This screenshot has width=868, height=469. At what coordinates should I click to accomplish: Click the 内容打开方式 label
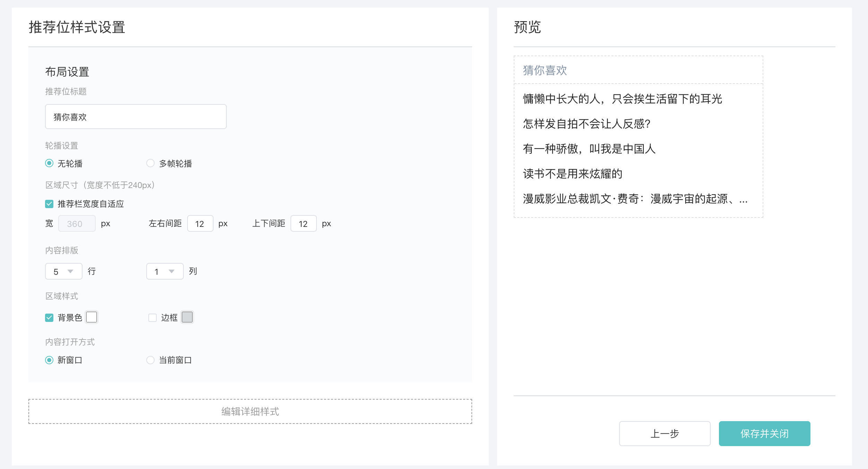pos(70,342)
